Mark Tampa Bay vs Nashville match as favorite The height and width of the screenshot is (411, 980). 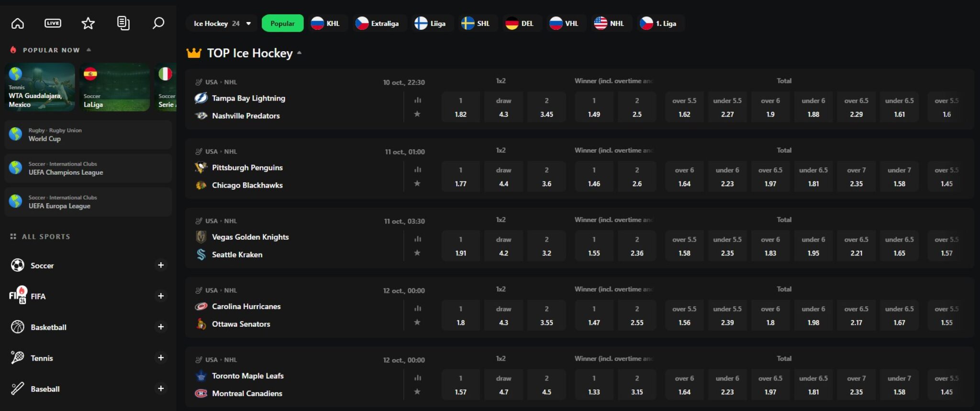point(417,114)
